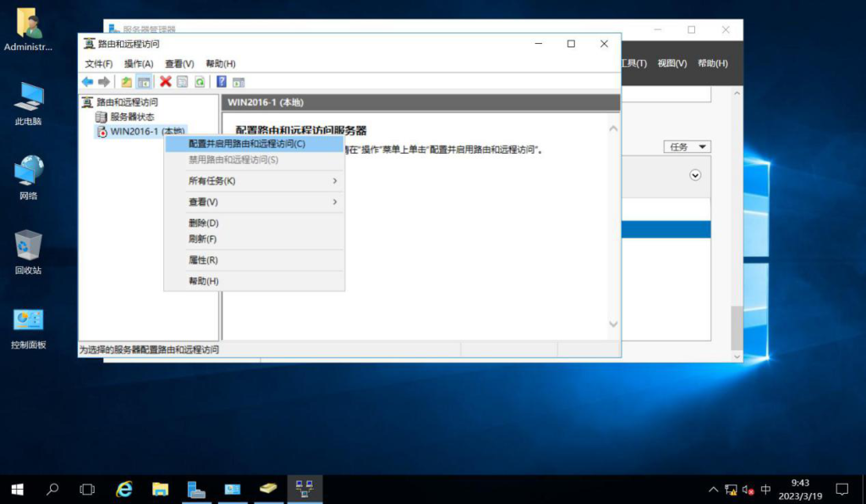Open Task View from the taskbar
The height and width of the screenshot is (504, 866).
87,489
